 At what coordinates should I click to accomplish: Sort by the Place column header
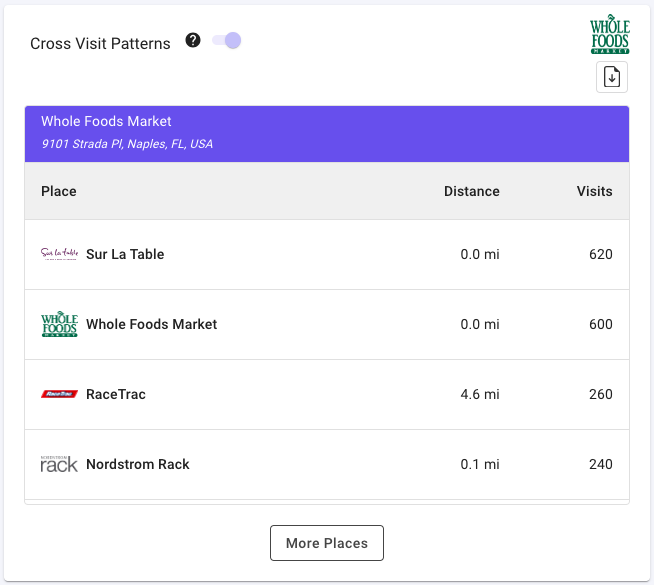coord(59,191)
